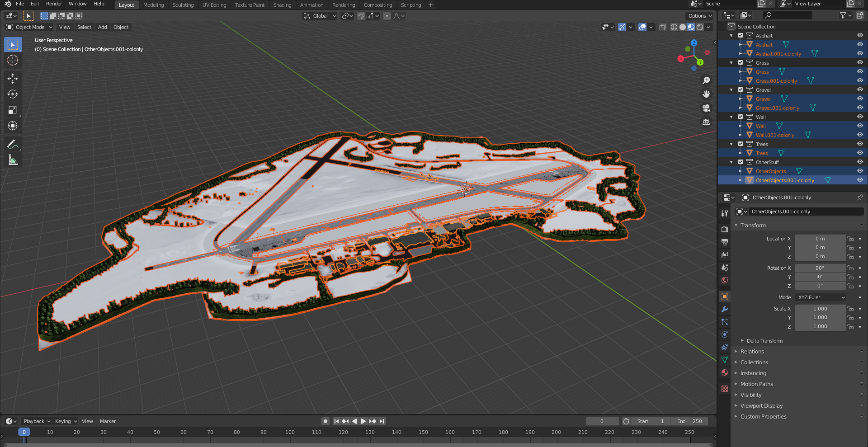Pick the Annotate pencil tool
The image size is (868, 447).
click(13, 145)
